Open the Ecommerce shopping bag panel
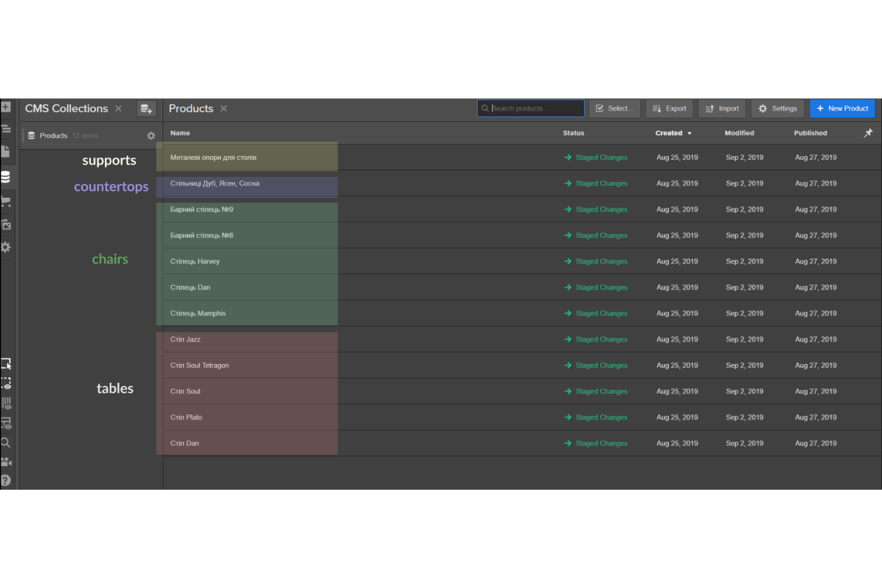This screenshot has height=588, width=882. [6, 201]
